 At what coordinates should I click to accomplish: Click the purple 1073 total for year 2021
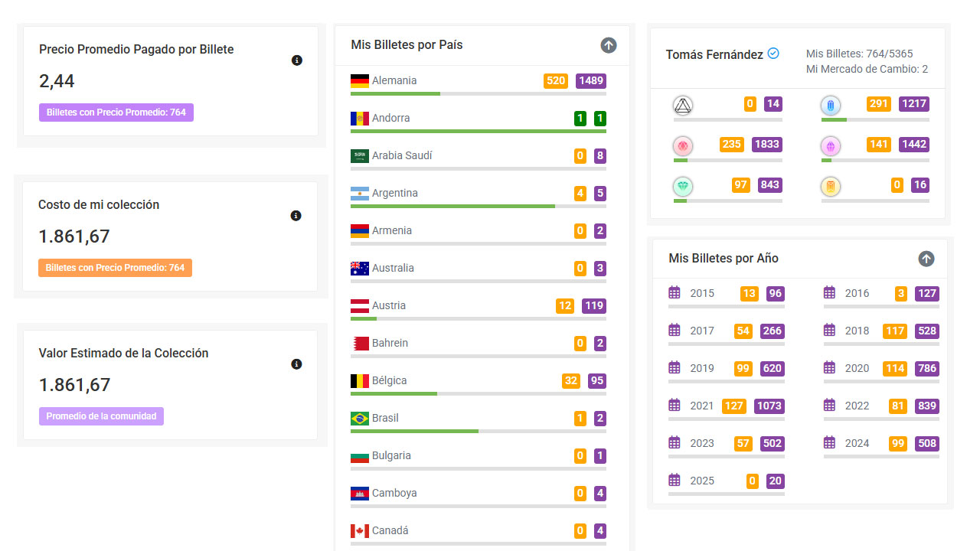click(769, 406)
